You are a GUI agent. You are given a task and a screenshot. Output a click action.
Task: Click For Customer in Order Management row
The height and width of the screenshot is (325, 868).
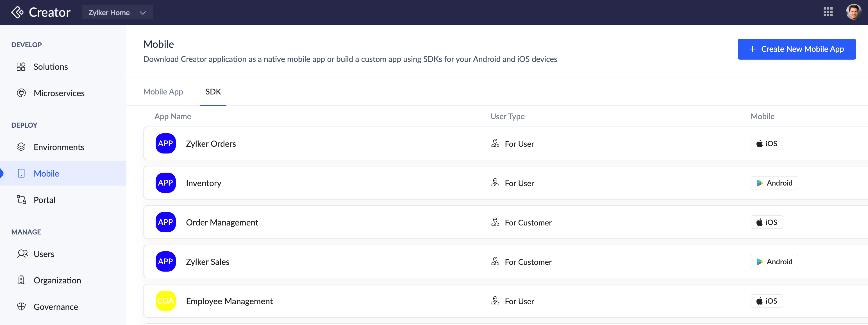pos(528,223)
